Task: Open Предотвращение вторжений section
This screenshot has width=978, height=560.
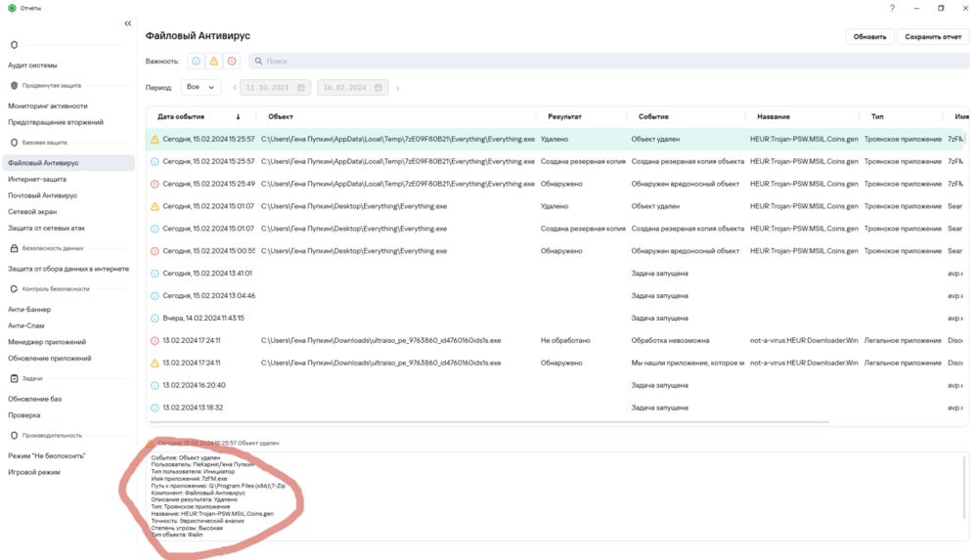Action: click(x=56, y=122)
